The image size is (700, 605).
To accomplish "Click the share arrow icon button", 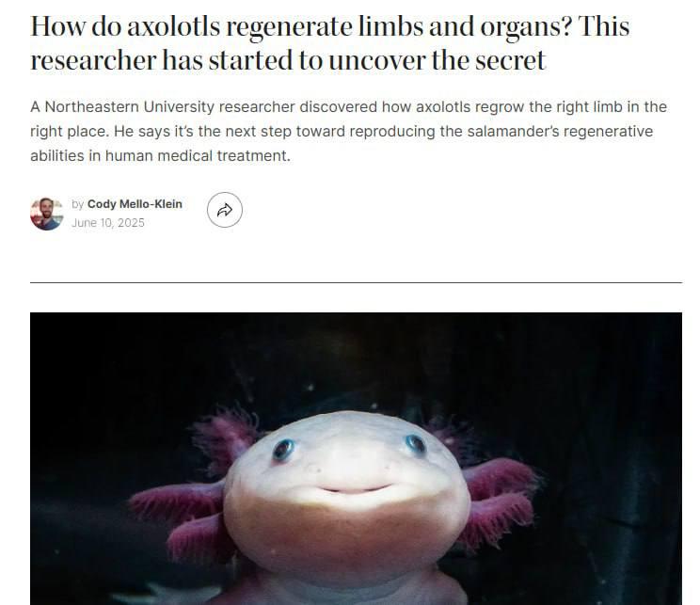I will [225, 210].
